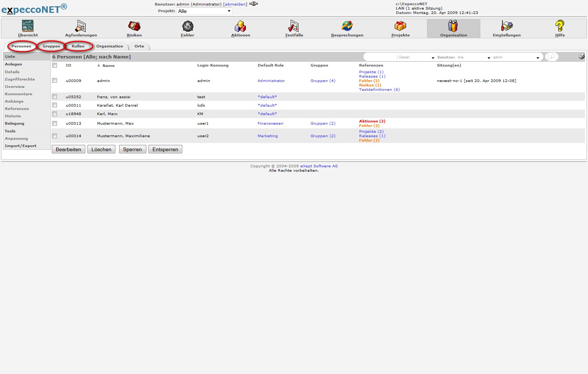The width and height of the screenshot is (588, 374).
Task: Click into the search text field
Action: (x=380, y=57)
